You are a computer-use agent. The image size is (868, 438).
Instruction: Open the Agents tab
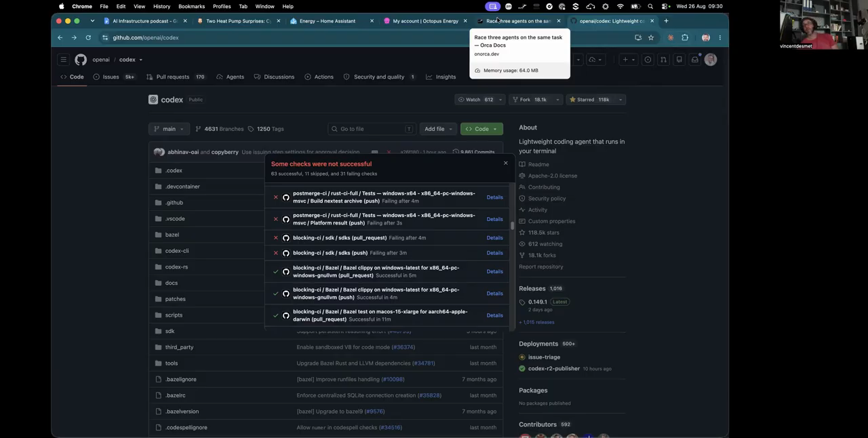[x=230, y=77]
